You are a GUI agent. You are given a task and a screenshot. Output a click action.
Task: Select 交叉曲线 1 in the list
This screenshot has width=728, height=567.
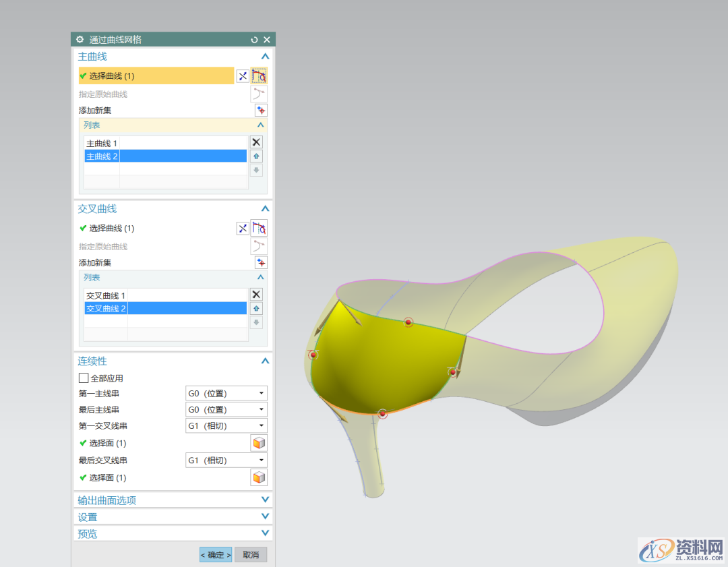point(106,295)
